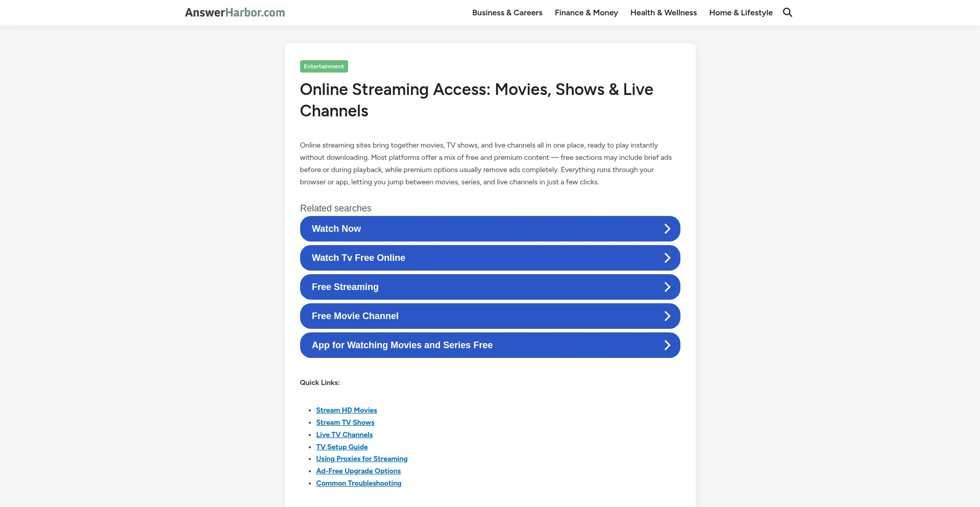Select the Entertainment category tag

click(x=324, y=66)
